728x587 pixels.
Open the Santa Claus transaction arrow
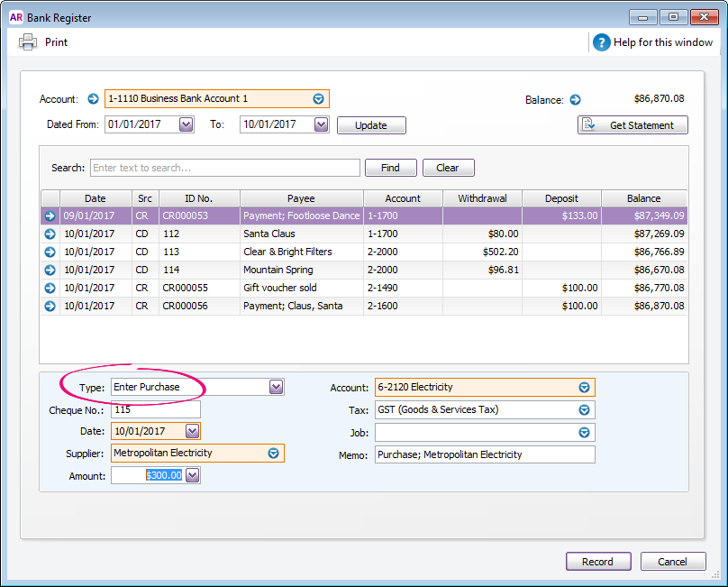50,234
